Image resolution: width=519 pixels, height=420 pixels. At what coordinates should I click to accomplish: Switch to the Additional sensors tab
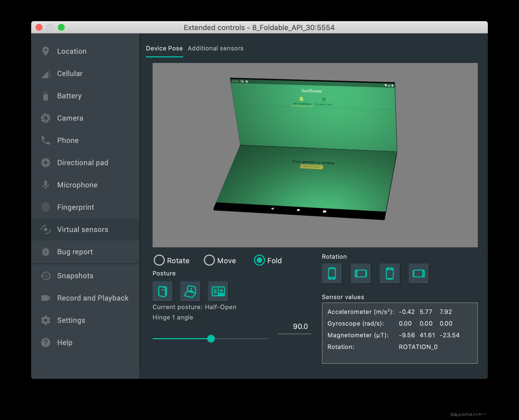pos(216,48)
